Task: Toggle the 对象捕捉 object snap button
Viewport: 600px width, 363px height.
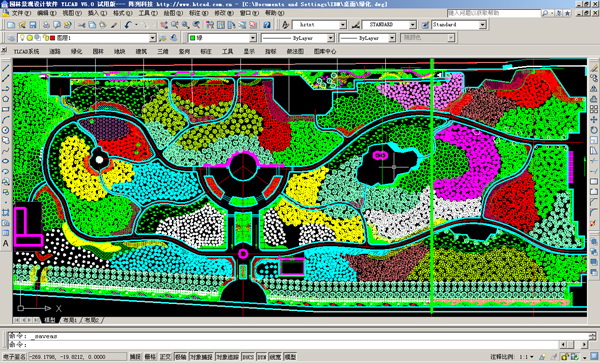Action: coord(201,356)
